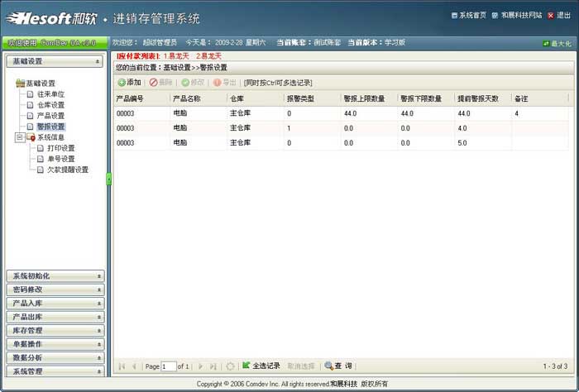Open 打印设置 in the tree
Image resolution: width=579 pixels, height=392 pixels.
tap(60, 148)
